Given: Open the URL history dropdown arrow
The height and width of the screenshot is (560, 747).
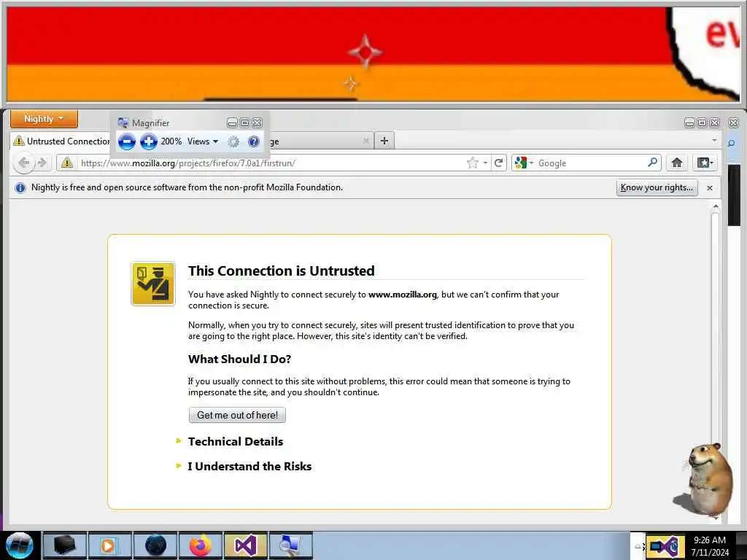Looking at the screenshot, I should [x=485, y=163].
